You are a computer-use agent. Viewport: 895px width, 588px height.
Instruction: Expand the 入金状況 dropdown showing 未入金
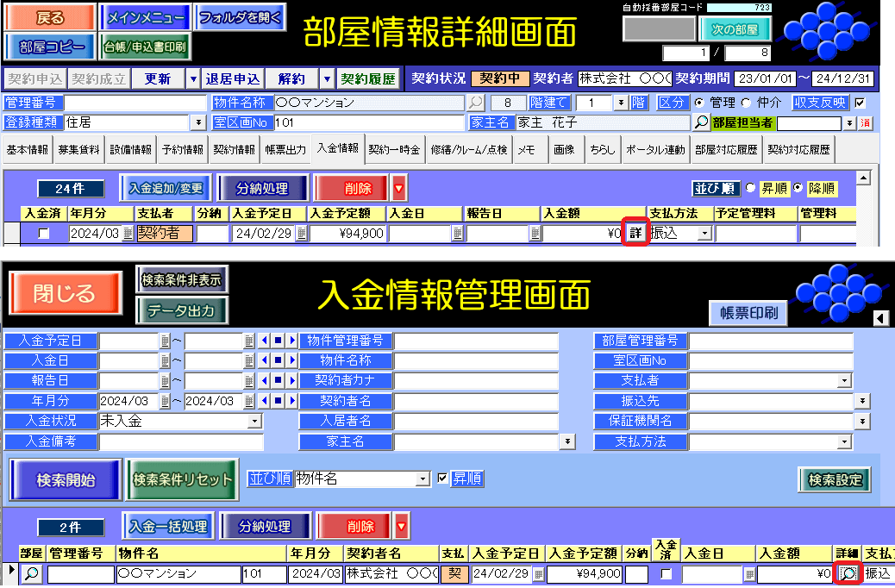pos(254,421)
